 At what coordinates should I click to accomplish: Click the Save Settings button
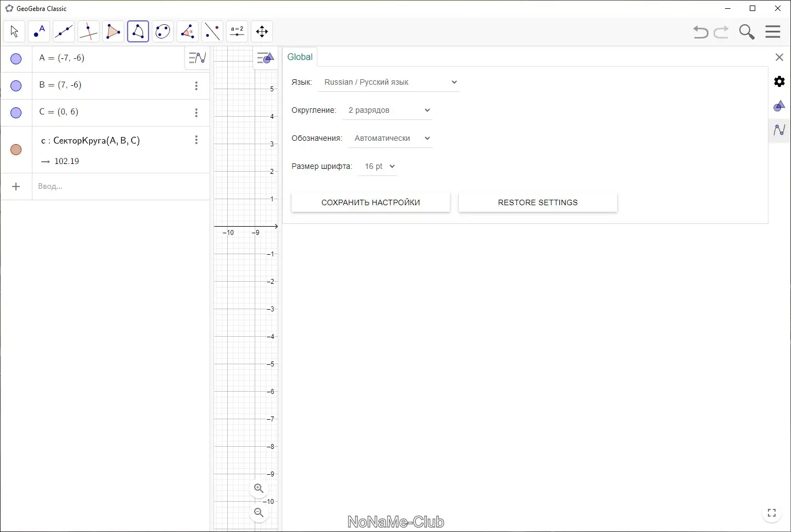[x=371, y=202]
